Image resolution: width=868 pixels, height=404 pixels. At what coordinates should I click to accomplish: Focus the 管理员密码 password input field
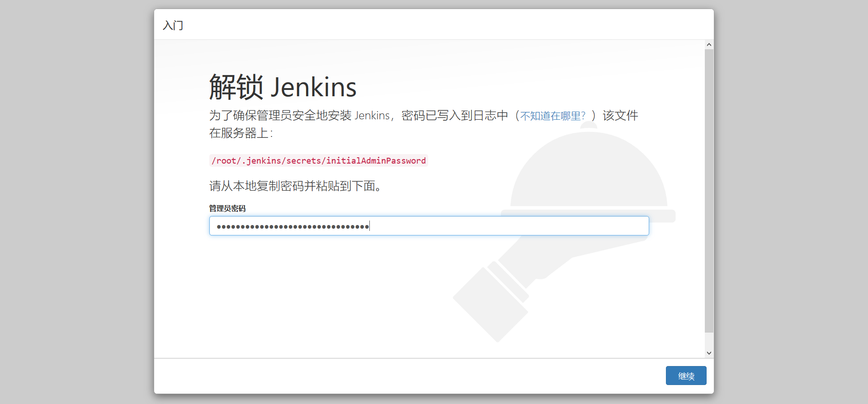[x=429, y=226]
